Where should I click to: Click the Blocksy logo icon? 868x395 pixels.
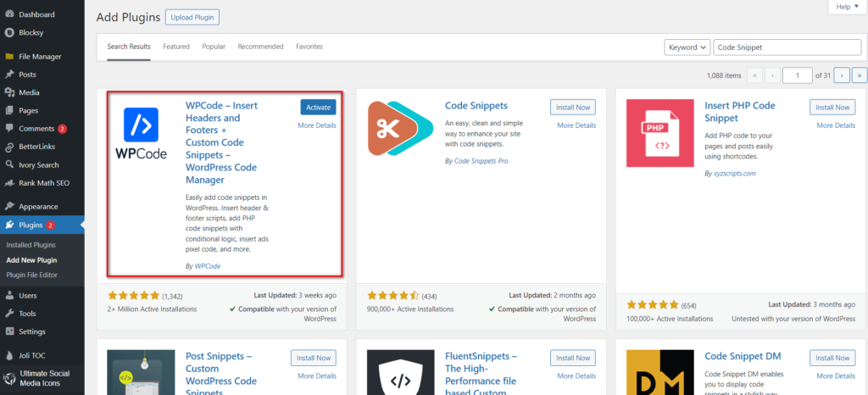point(8,33)
